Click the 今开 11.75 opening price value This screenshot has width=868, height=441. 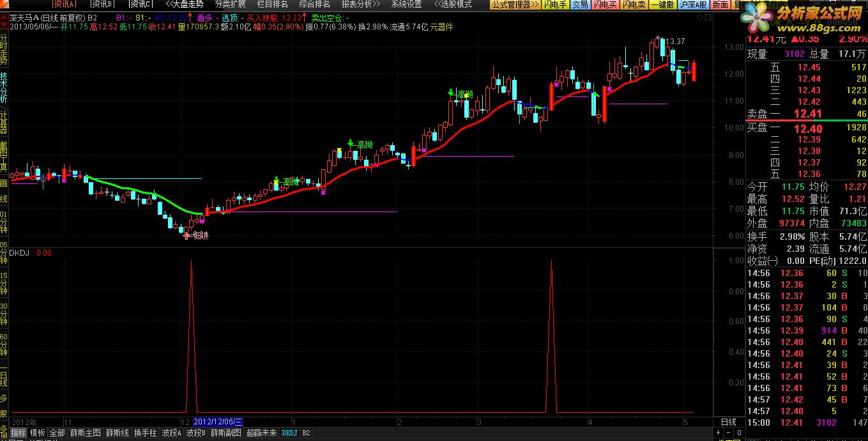(793, 187)
